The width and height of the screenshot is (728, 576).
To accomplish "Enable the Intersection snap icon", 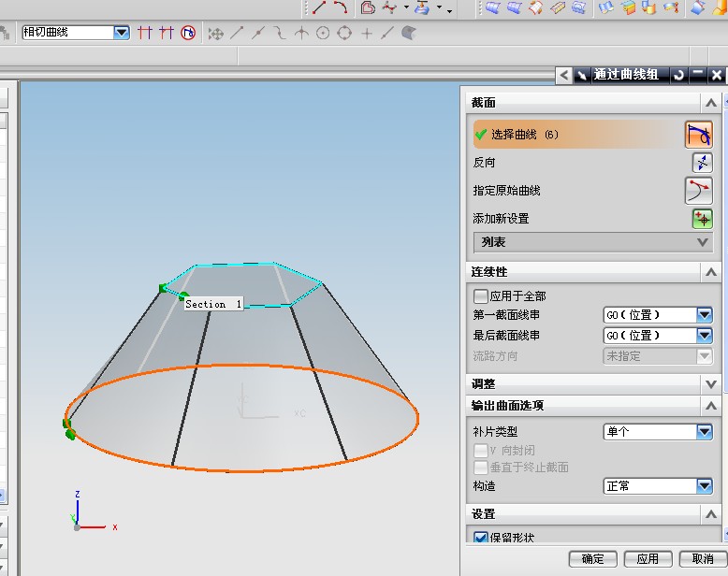I will click(x=302, y=33).
